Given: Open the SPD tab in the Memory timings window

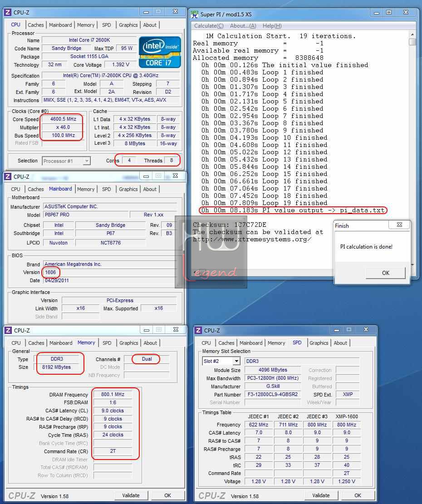Looking at the screenshot, I should (x=107, y=343).
